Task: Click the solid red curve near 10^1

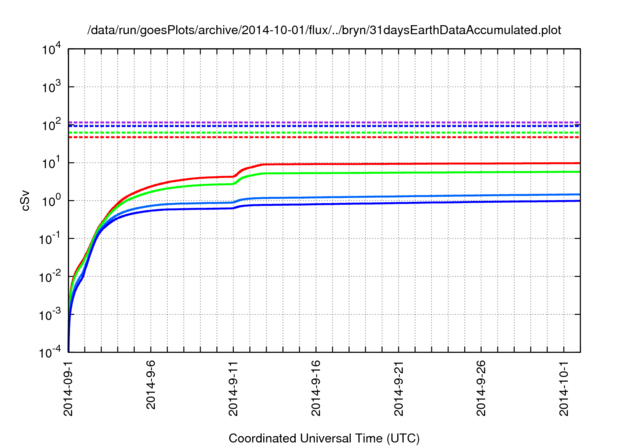Action: pyautogui.click(x=408, y=164)
